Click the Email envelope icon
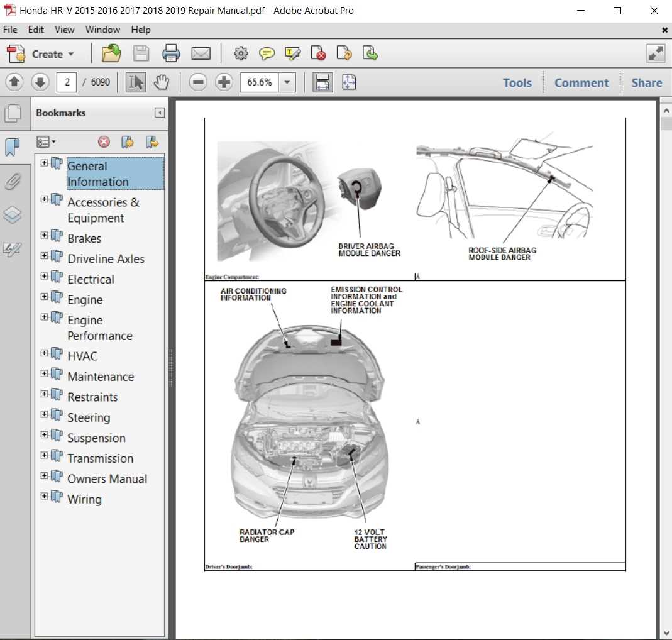The image size is (672, 640). pyautogui.click(x=201, y=54)
